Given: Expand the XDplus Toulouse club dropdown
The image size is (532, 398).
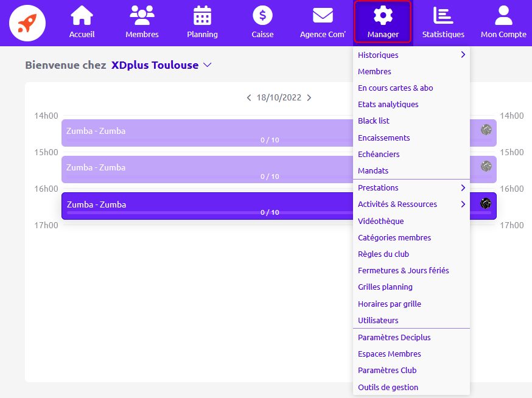Looking at the screenshot, I should point(208,65).
